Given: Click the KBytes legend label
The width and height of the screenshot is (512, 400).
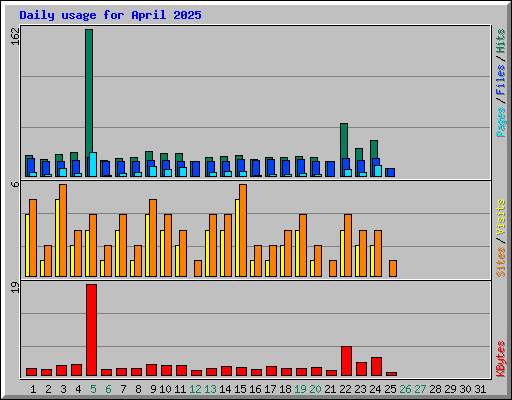Looking at the screenshot, I should click(x=500, y=359).
